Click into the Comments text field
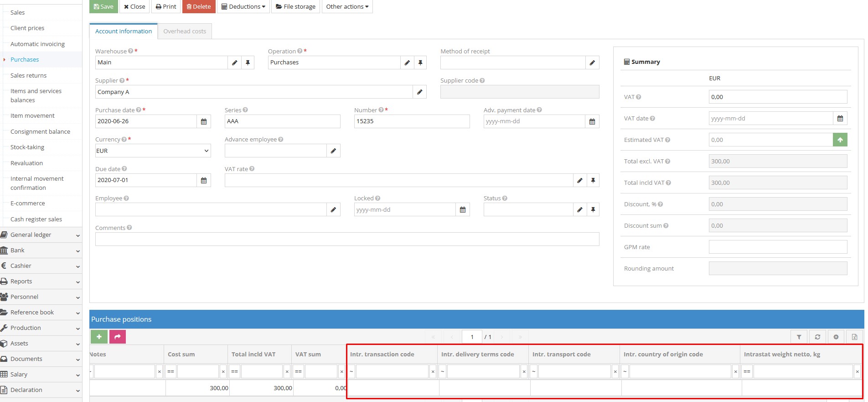868x402 pixels. pos(346,239)
